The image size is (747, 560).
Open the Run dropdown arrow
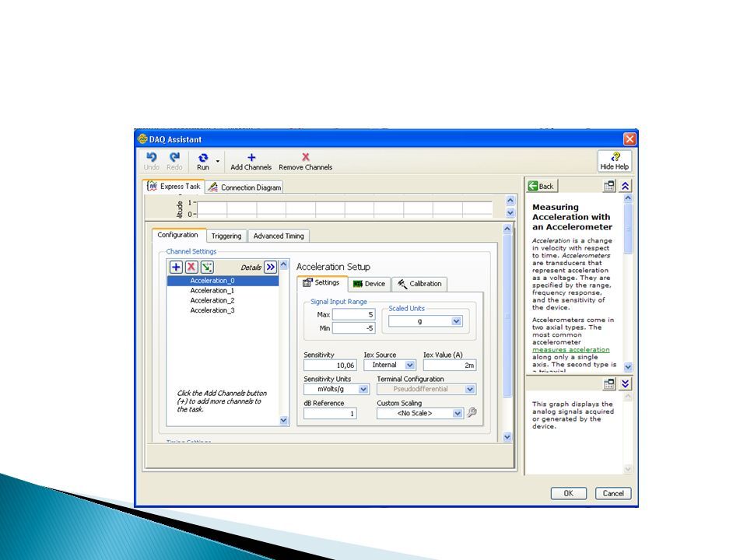coord(218,162)
